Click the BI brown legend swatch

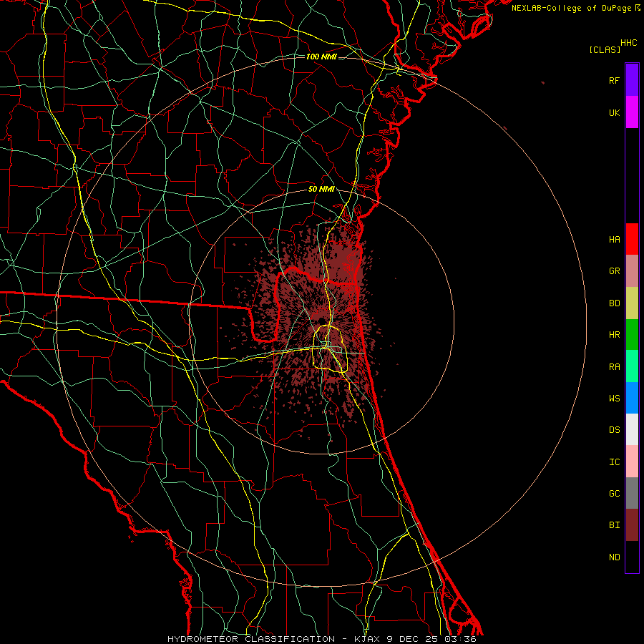[x=632, y=525]
